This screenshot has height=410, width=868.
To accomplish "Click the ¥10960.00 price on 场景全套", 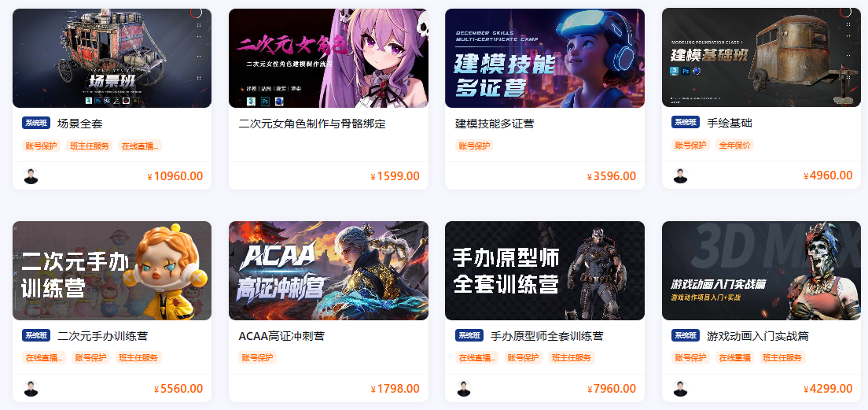I will 175,176.
